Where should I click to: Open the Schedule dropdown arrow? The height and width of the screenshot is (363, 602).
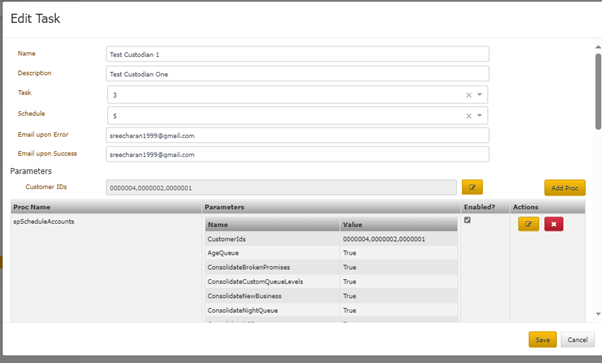pos(480,115)
